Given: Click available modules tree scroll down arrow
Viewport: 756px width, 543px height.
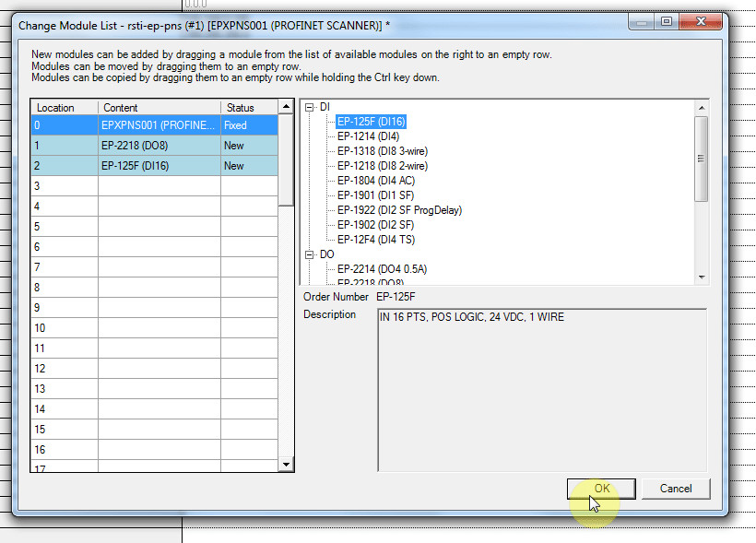Looking at the screenshot, I should pos(702,277).
